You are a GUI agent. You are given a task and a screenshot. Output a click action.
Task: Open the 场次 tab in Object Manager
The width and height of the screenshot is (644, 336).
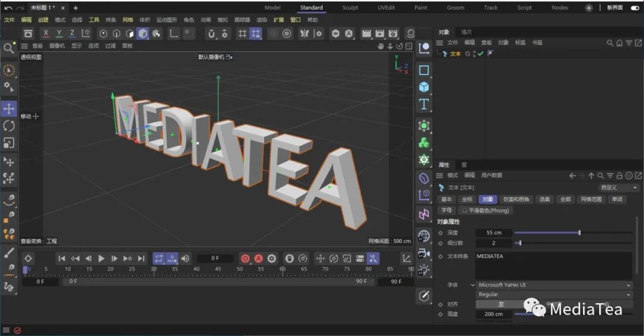click(466, 32)
